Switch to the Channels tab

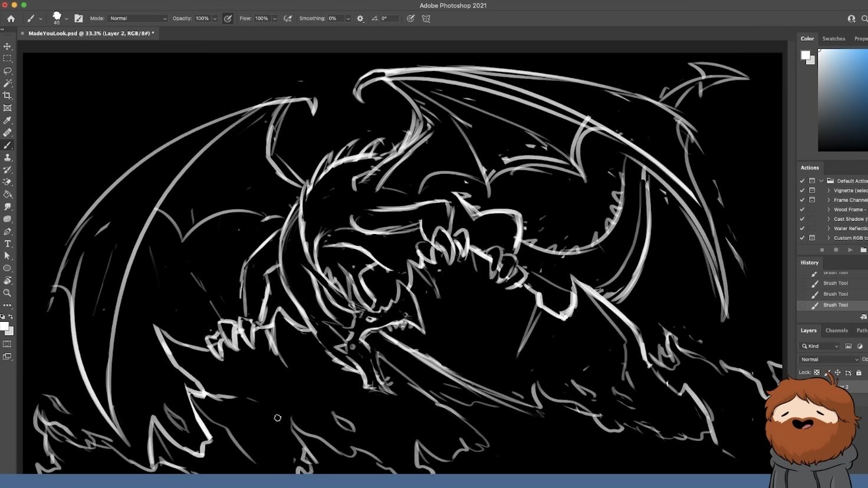coord(837,331)
